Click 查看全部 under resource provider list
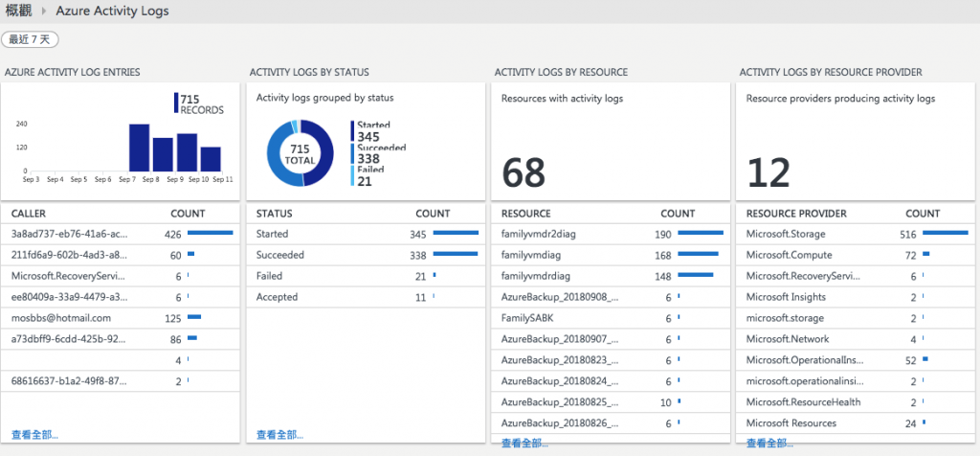 770,443
